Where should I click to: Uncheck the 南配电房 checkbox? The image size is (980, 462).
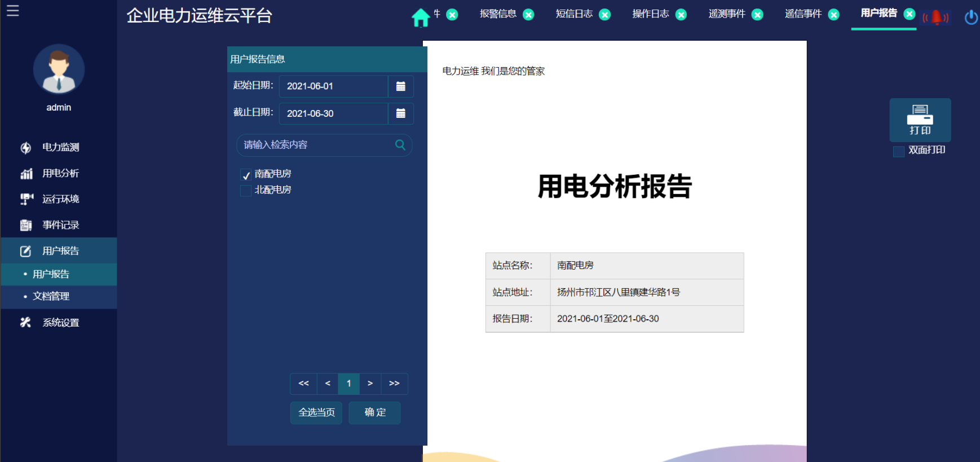pos(246,175)
